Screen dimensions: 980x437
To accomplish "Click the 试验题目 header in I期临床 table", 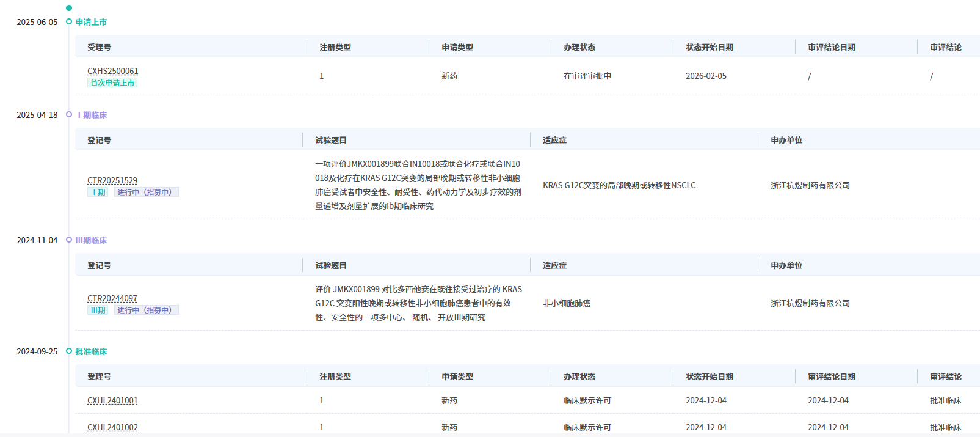I will coord(331,140).
